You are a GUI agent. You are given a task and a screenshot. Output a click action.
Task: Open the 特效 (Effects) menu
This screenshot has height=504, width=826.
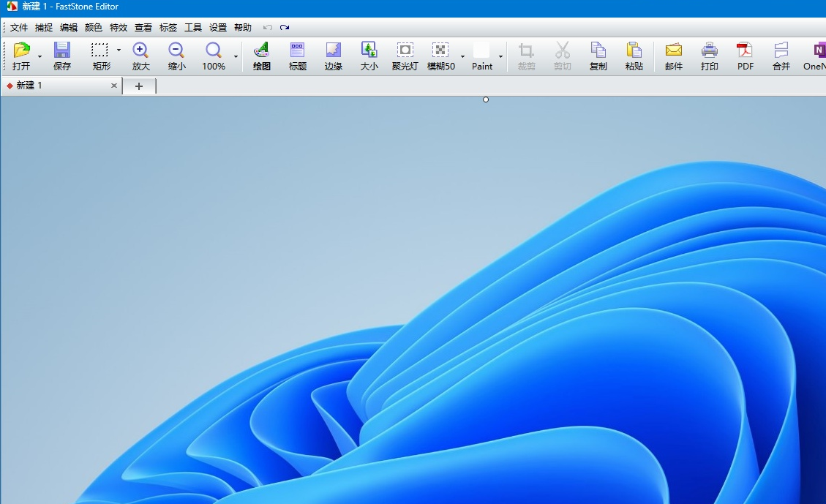119,28
